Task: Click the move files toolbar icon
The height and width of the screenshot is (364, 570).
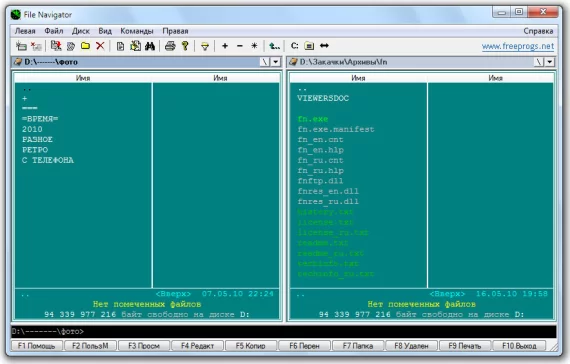Action: (x=71, y=46)
